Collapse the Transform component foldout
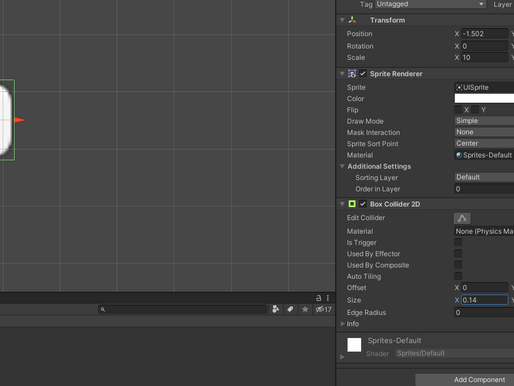This screenshot has height=386, width=514. click(342, 20)
